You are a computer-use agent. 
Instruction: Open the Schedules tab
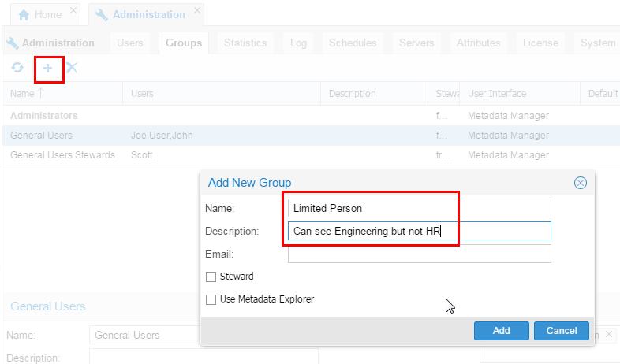point(353,43)
